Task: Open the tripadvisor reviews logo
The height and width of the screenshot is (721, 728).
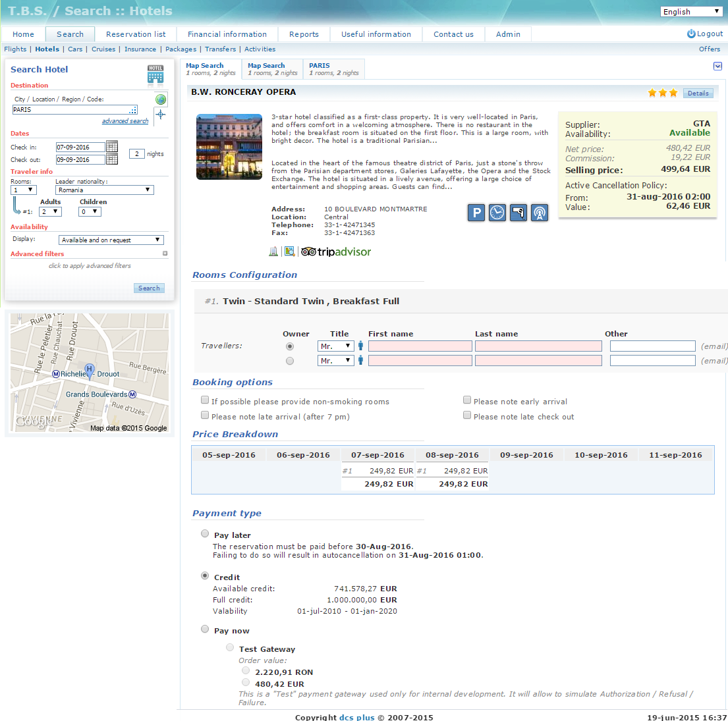Action: click(x=336, y=252)
